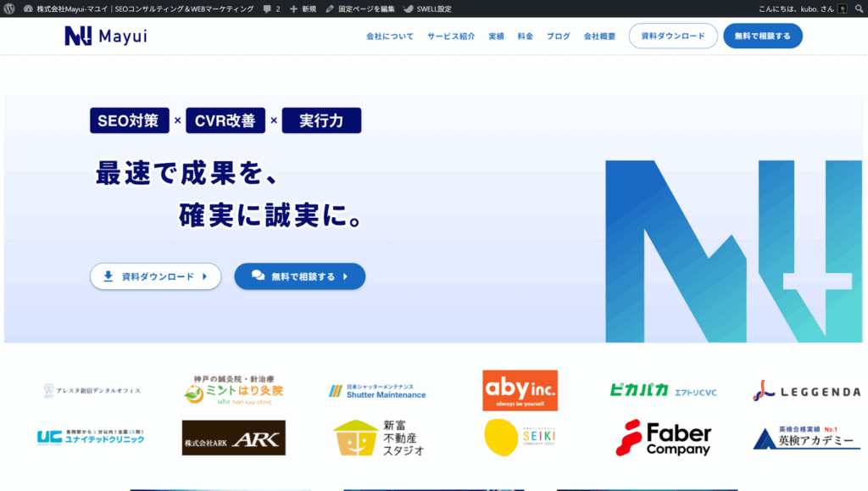Visit the ブログ page from navigation

pyautogui.click(x=558, y=36)
